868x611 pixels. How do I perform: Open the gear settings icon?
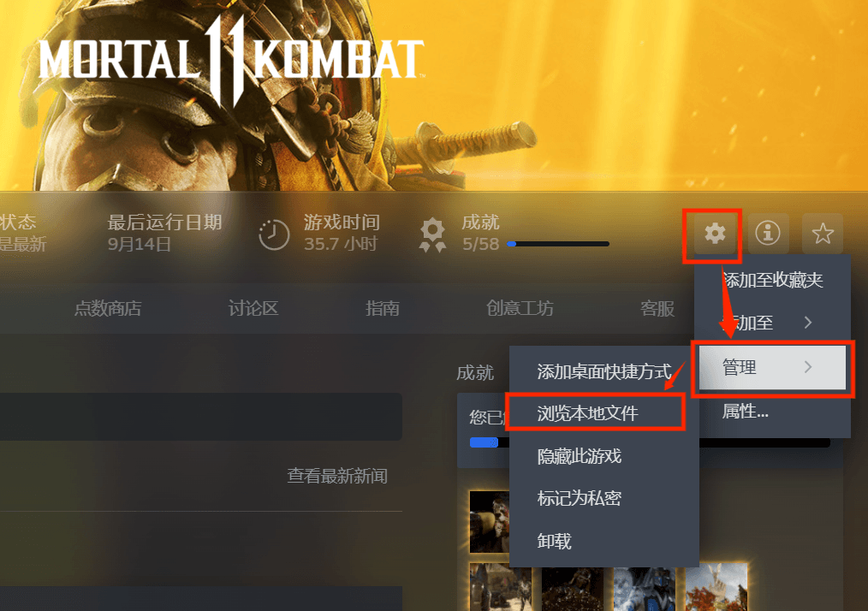[715, 233]
